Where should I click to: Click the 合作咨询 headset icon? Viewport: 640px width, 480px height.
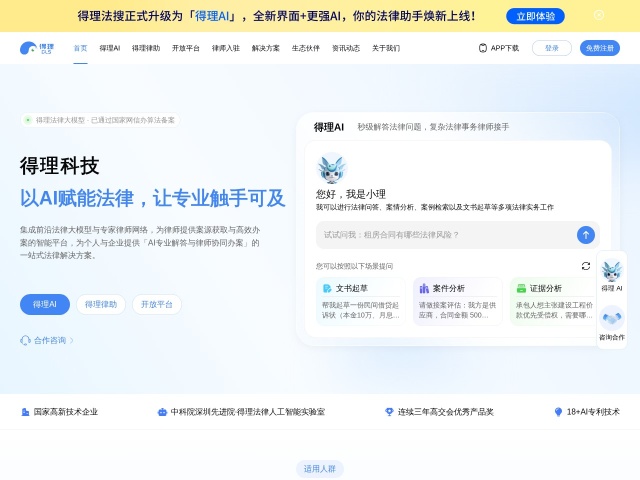pos(25,340)
